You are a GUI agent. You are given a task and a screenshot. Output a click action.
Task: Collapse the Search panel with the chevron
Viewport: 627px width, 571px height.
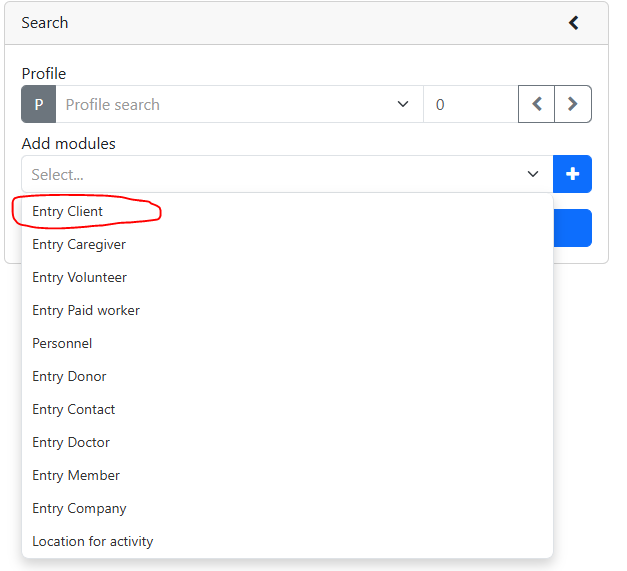tap(574, 23)
